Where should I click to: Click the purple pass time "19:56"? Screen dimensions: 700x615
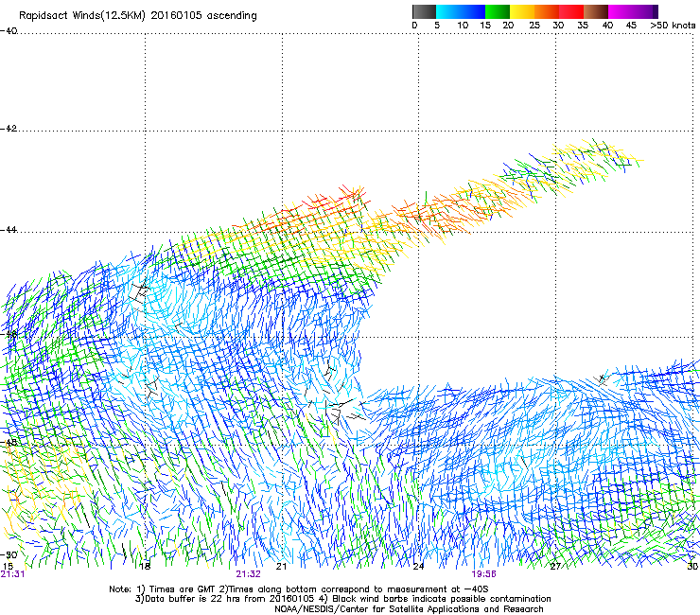coord(483,574)
